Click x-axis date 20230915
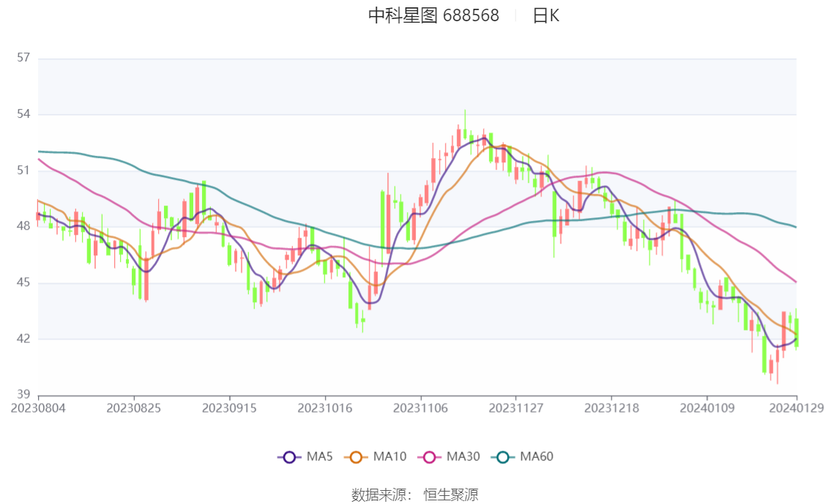 (x=229, y=408)
